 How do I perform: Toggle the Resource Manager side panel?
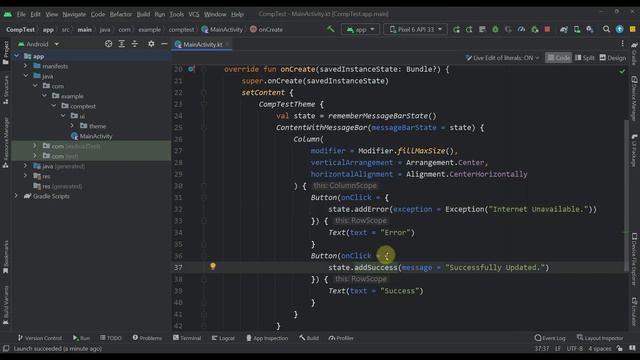6,143
